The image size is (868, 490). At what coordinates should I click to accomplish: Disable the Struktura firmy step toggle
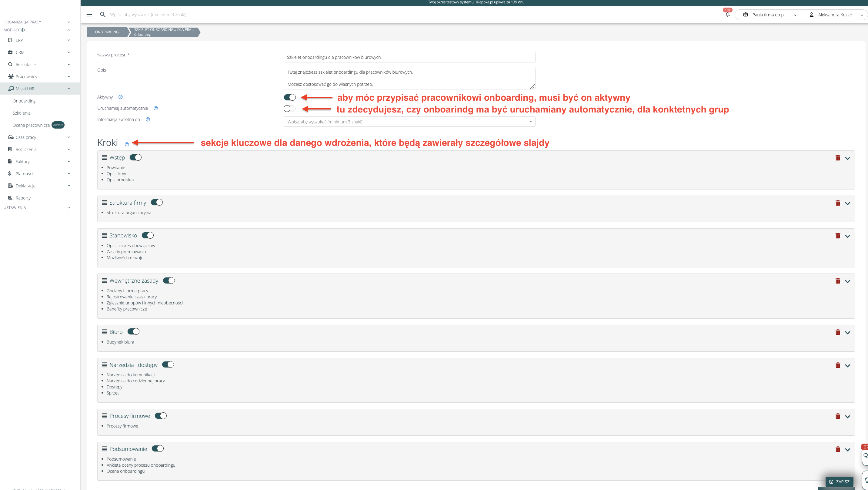[x=157, y=202]
